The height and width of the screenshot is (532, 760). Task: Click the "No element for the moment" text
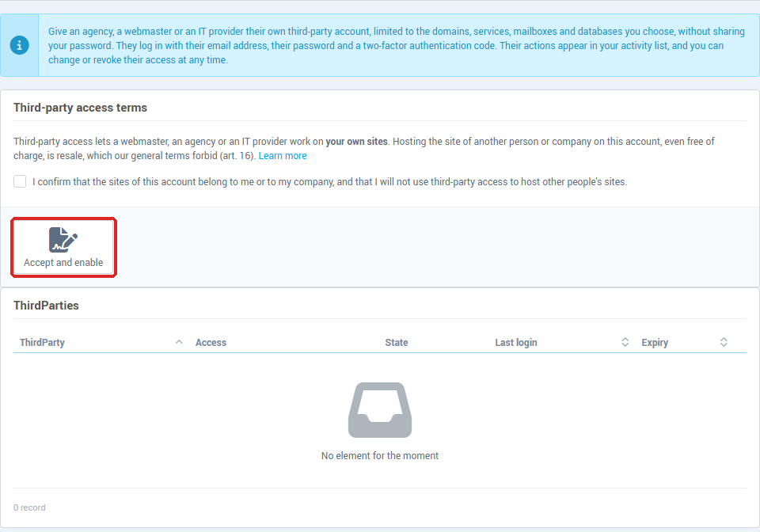pyautogui.click(x=380, y=455)
